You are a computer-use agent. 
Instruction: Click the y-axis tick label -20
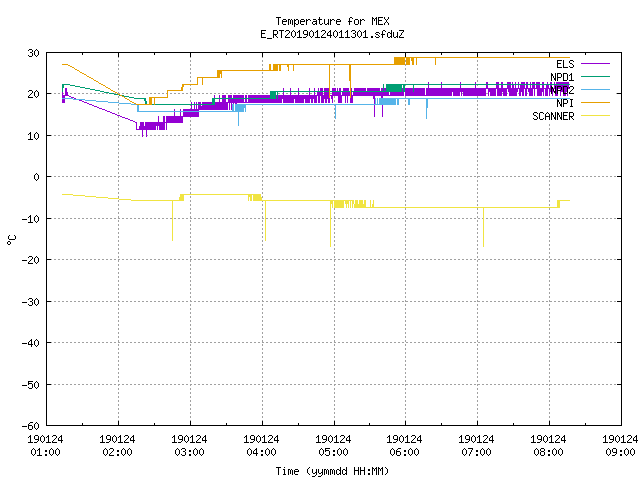coord(31,260)
